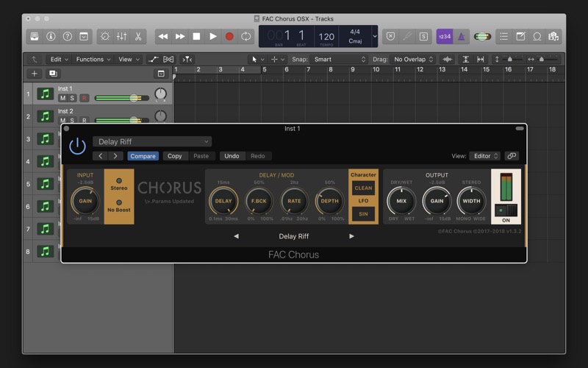Click the horizontal auto zoom button
The height and width of the screenshot is (368, 588).
click(481, 60)
